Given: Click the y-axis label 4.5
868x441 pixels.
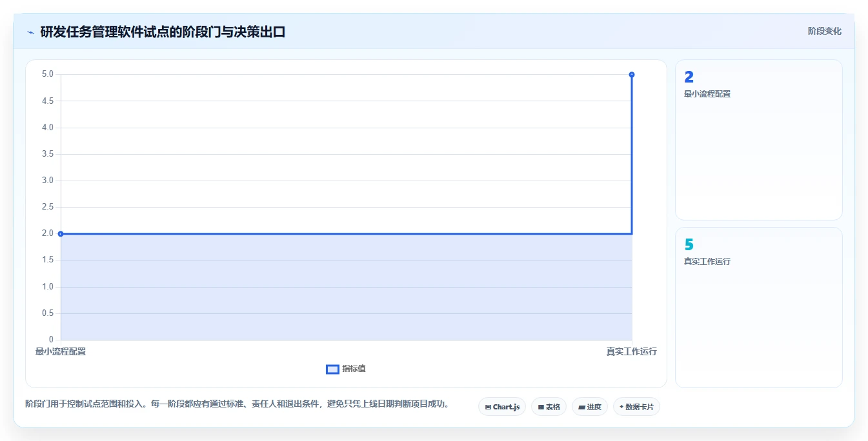Looking at the screenshot, I should coord(47,101).
